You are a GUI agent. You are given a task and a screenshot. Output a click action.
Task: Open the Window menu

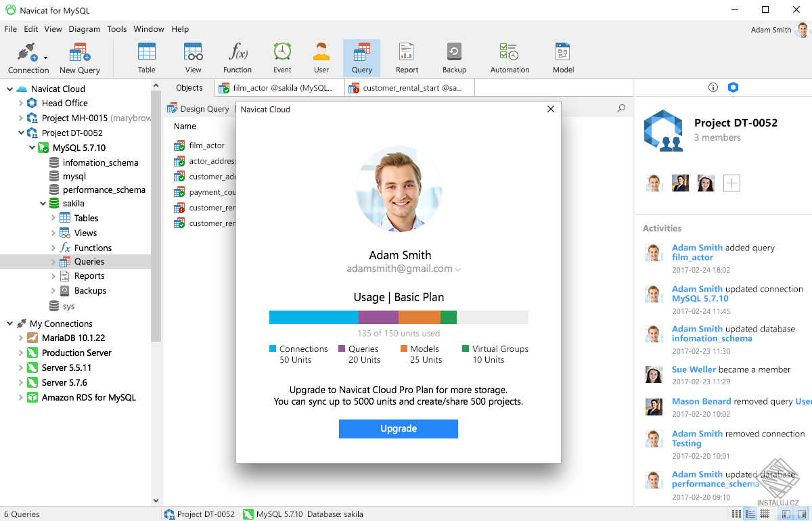click(149, 29)
